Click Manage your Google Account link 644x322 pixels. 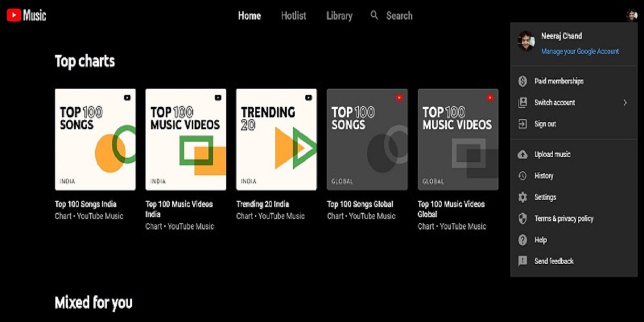point(580,51)
